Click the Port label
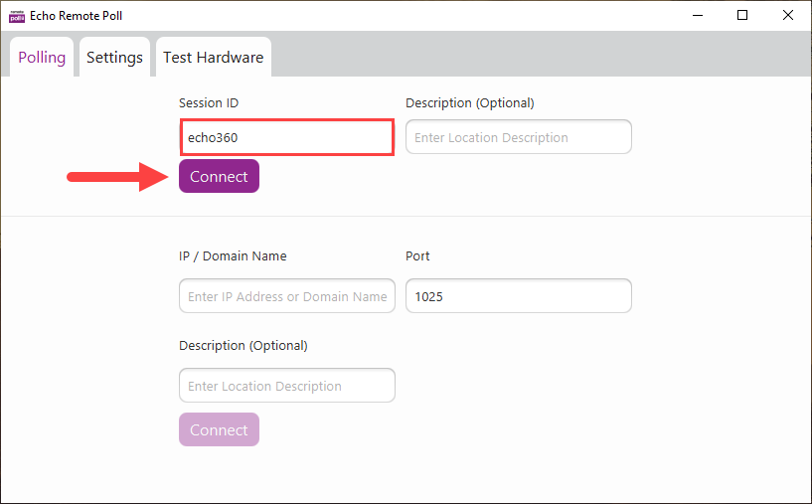Screen dimensions: 812x504 point(417,255)
